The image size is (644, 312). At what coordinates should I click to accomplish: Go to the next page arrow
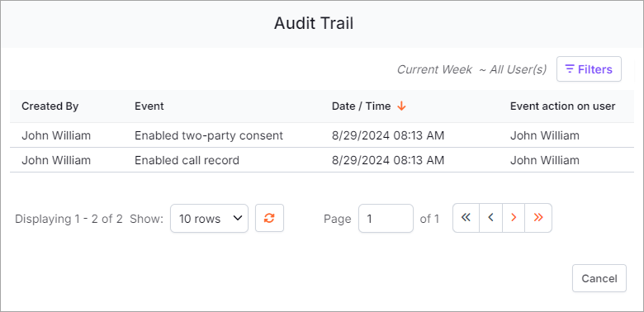coord(514,218)
